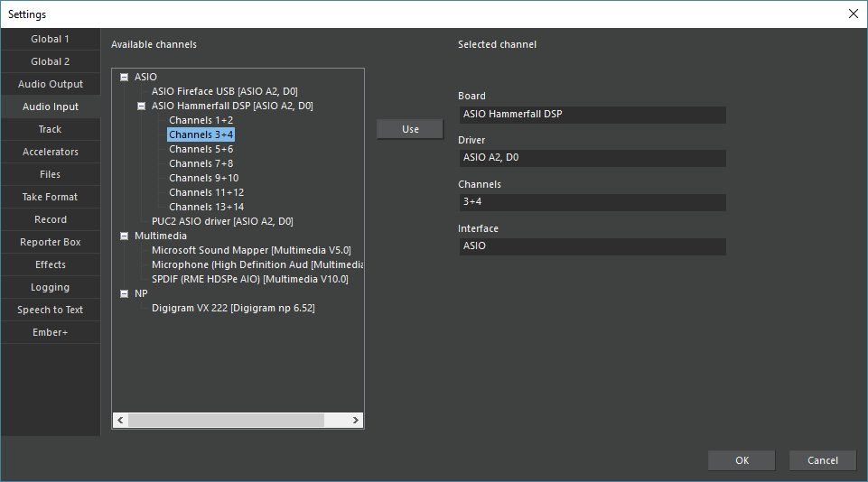The height and width of the screenshot is (482, 868).
Task: Click the Board input field
Action: click(592, 115)
